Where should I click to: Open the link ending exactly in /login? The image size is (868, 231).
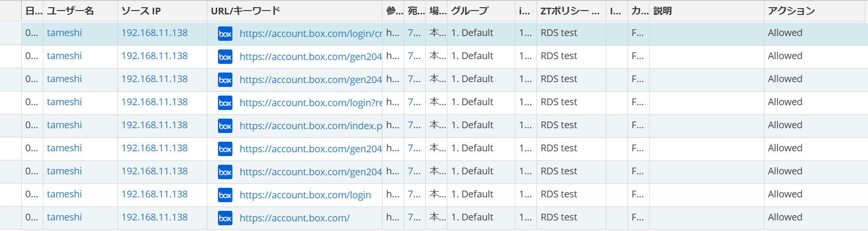tap(305, 195)
